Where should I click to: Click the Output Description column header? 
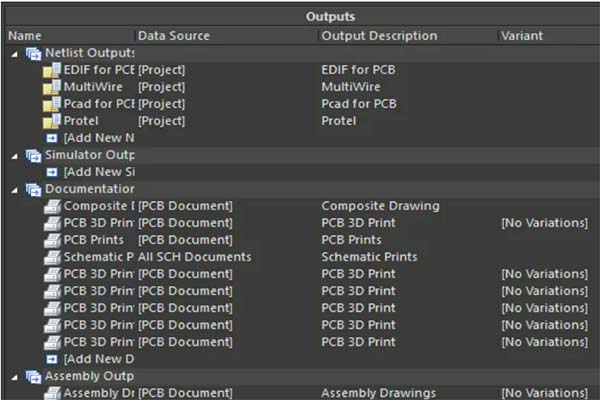click(x=379, y=36)
